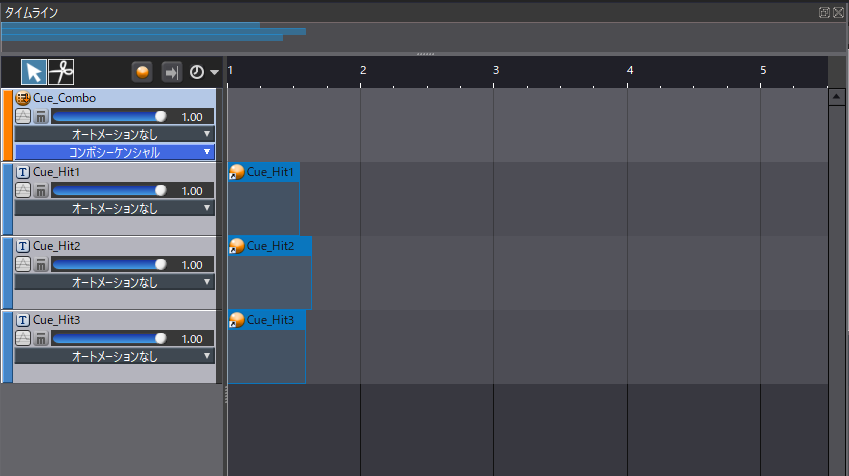Click the Cue_Combo volume value 1.00

pos(192,117)
